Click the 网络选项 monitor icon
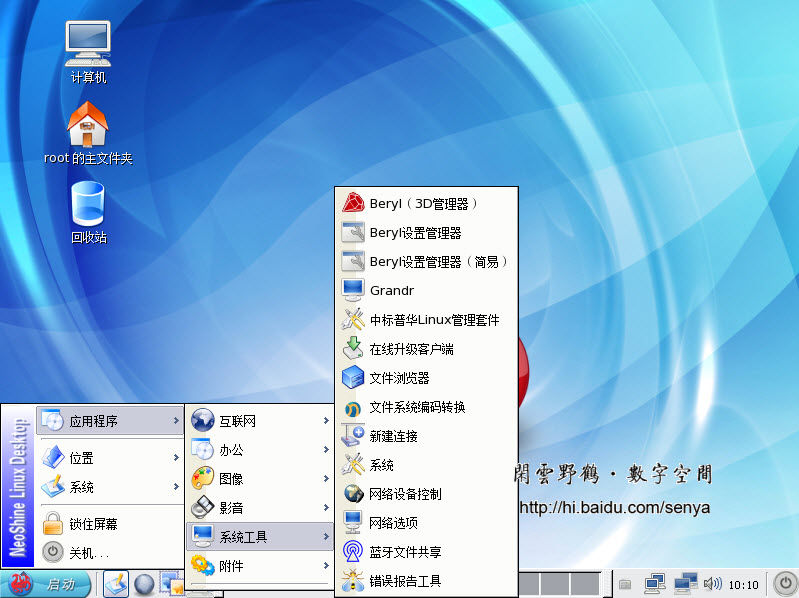 pos(353,523)
